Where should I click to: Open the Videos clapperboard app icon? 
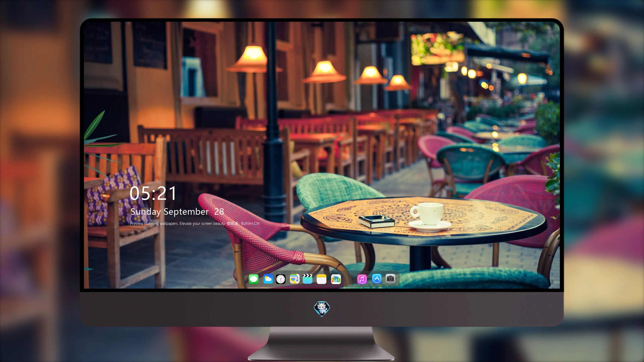click(308, 279)
